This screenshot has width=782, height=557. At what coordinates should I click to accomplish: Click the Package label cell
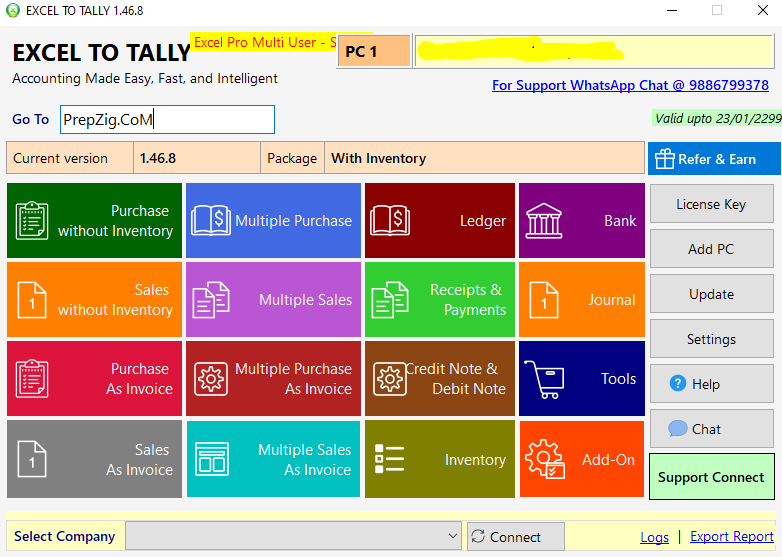click(292, 158)
